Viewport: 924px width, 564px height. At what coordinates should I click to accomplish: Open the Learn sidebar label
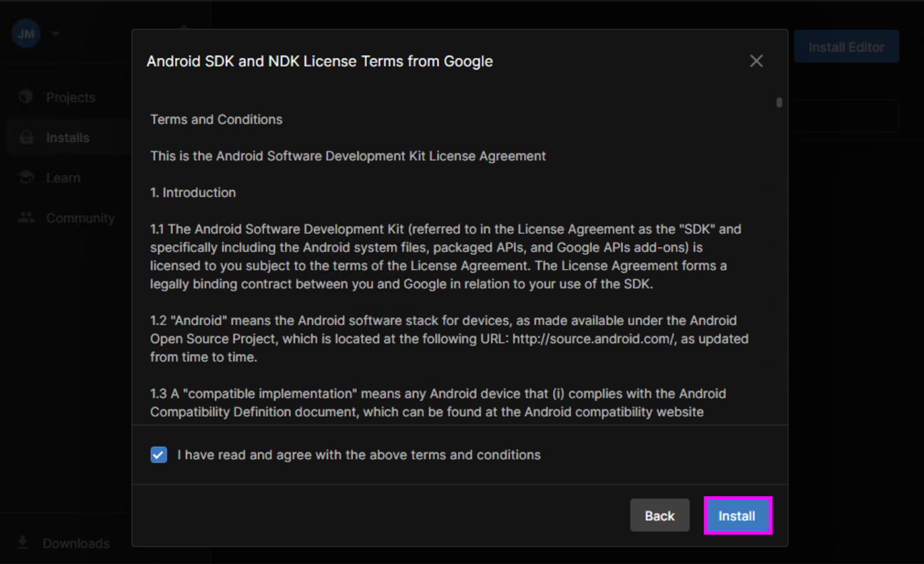(63, 178)
